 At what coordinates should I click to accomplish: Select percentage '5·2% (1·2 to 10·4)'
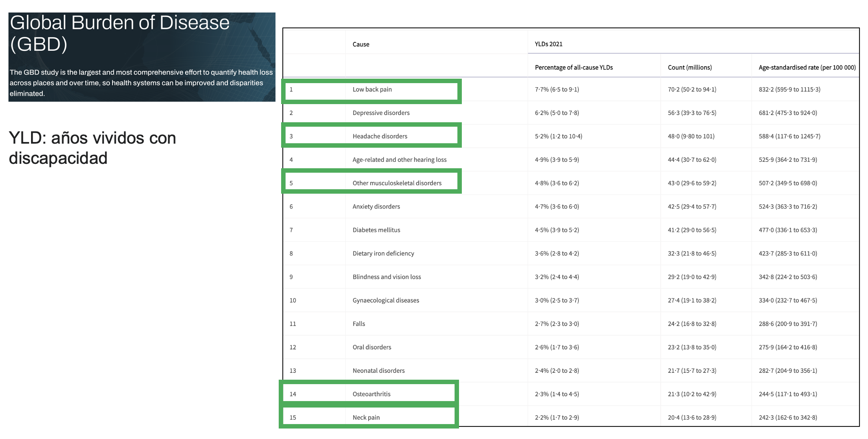click(x=558, y=136)
